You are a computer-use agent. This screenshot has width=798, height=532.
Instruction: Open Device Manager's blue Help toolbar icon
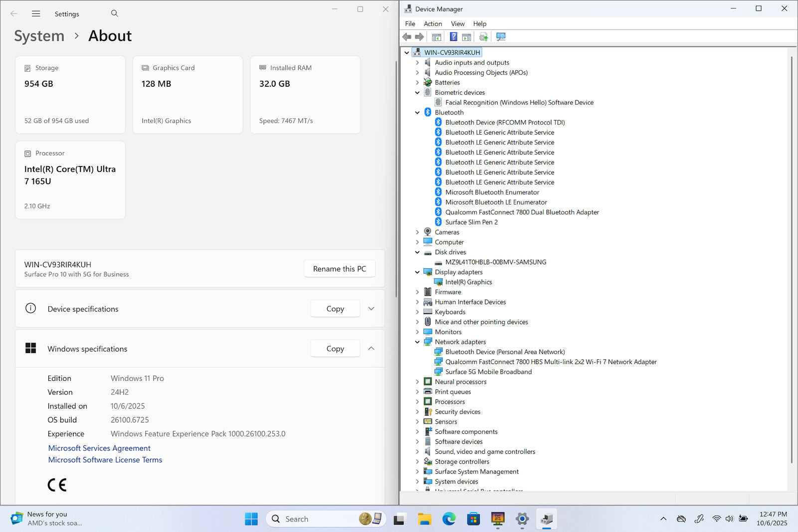click(453, 37)
